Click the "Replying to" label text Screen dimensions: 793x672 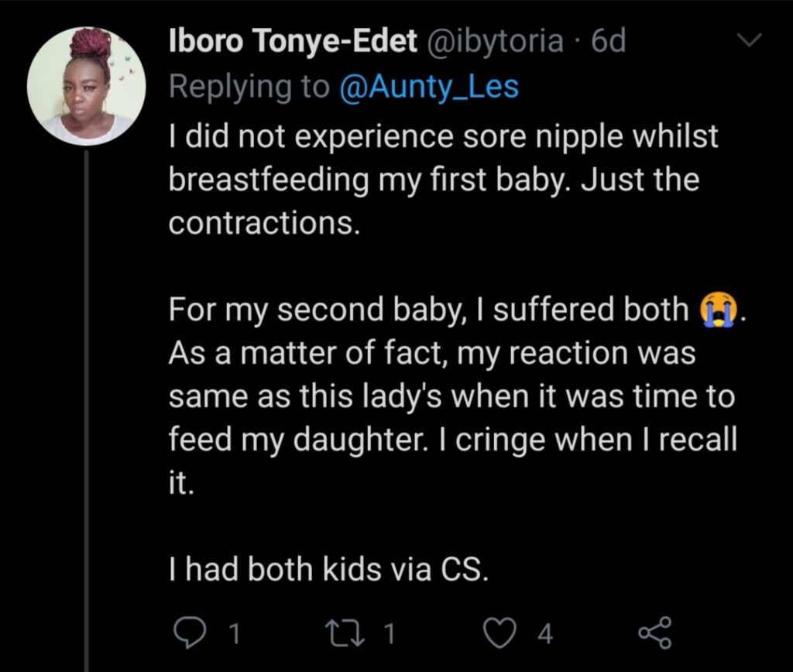pos(249,87)
